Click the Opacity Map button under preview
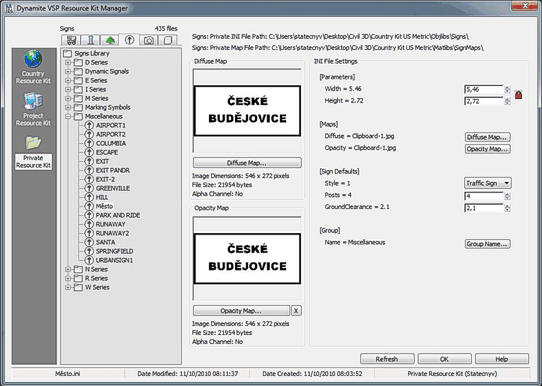Viewport: 542px width, 386px height. (241, 311)
